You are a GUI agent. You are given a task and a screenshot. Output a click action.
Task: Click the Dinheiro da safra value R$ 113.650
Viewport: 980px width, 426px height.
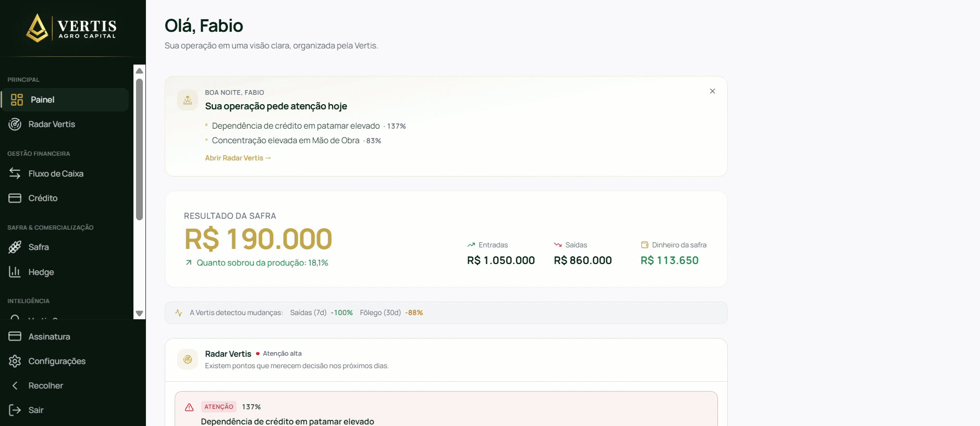pos(669,260)
